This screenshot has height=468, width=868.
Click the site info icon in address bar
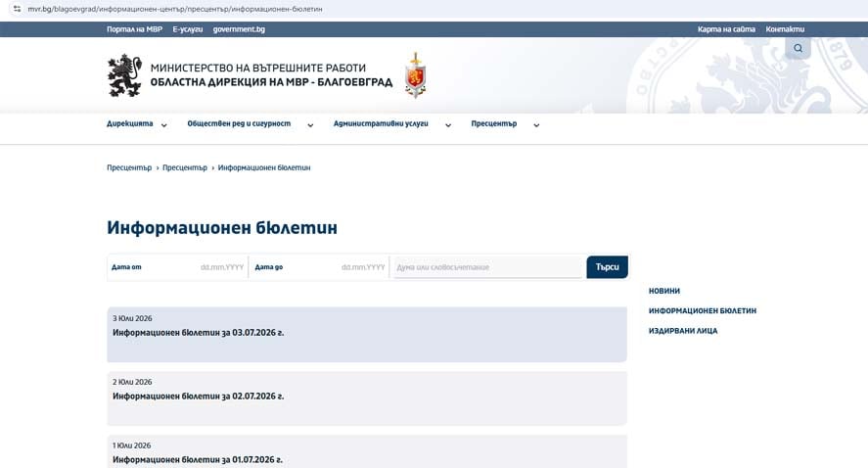[18, 9]
